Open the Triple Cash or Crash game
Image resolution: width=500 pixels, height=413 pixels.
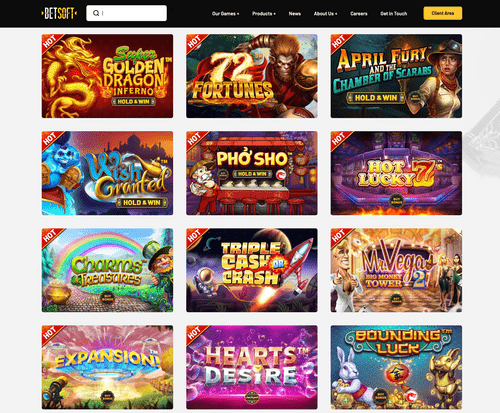click(x=252, y=270)
